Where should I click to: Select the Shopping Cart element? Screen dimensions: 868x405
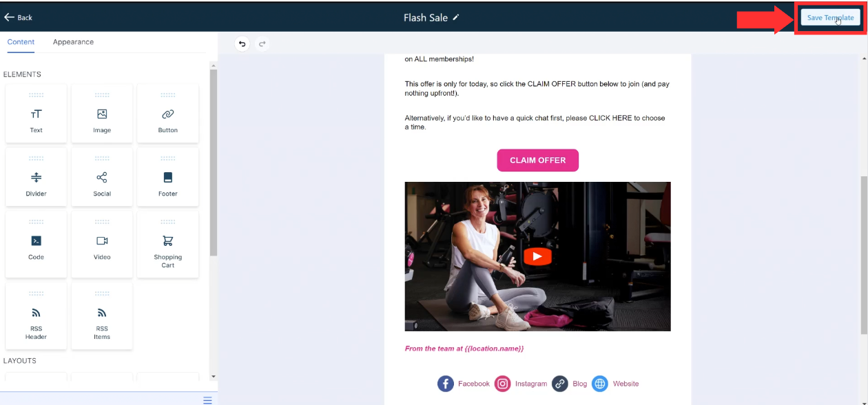[168, 245]
